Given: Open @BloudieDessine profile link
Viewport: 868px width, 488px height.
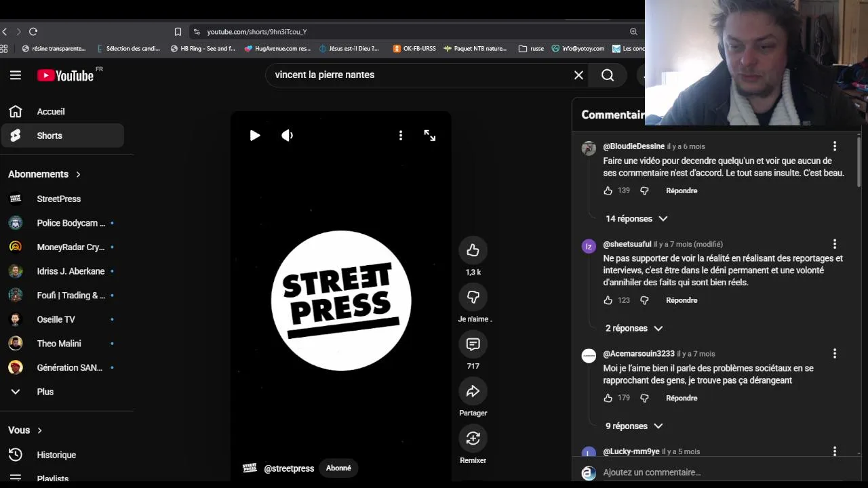Looking at the screenshot, I should [x=633, y=146].
